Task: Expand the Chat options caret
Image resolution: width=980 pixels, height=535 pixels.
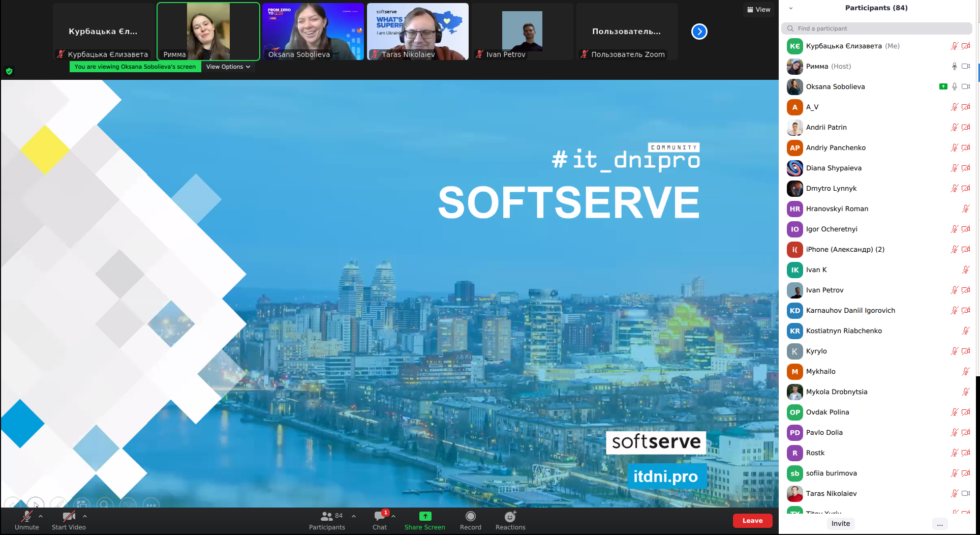Action: pos(393,516)
